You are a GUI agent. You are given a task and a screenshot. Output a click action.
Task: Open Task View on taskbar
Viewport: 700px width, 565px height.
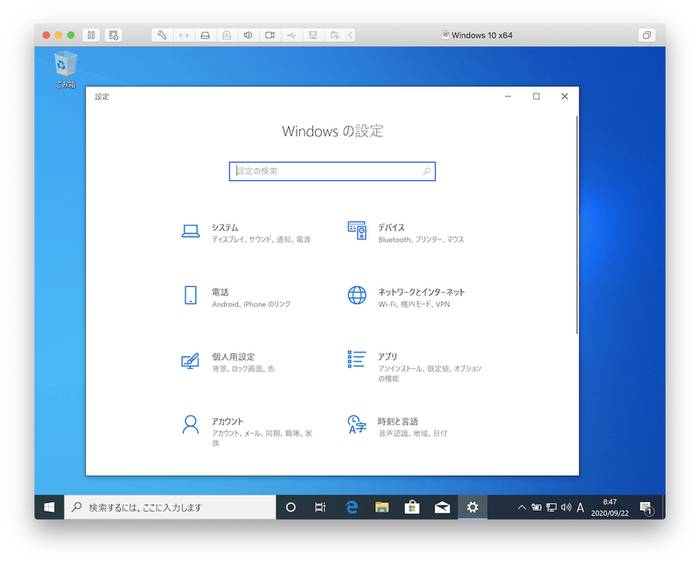(x=320, y=507)
